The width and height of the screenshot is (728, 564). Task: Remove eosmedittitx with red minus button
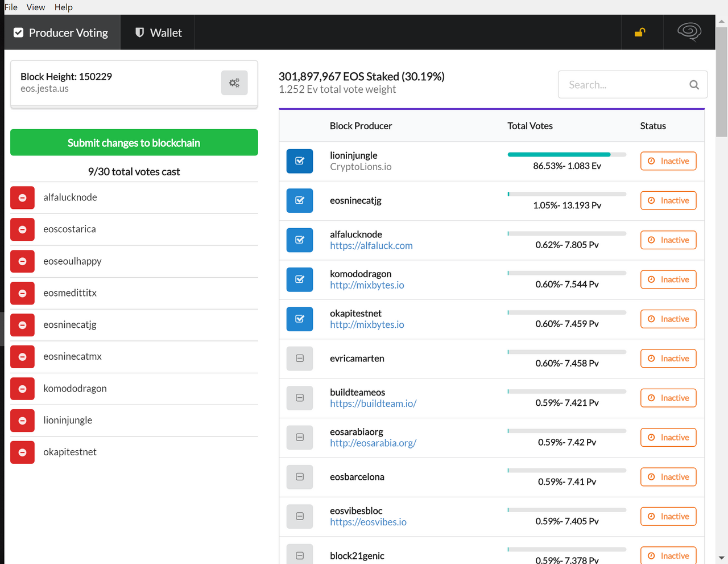click(23, 294)
